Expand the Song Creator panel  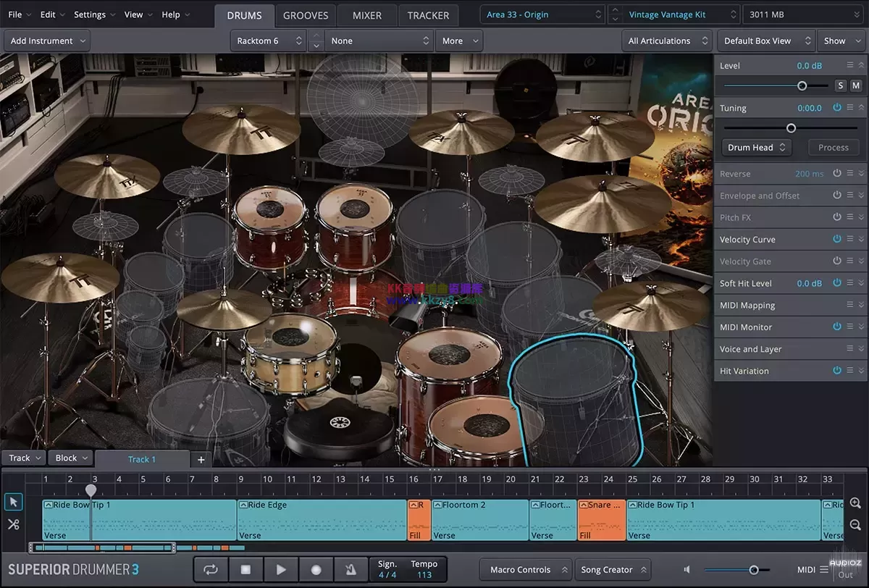click(614, 570)
